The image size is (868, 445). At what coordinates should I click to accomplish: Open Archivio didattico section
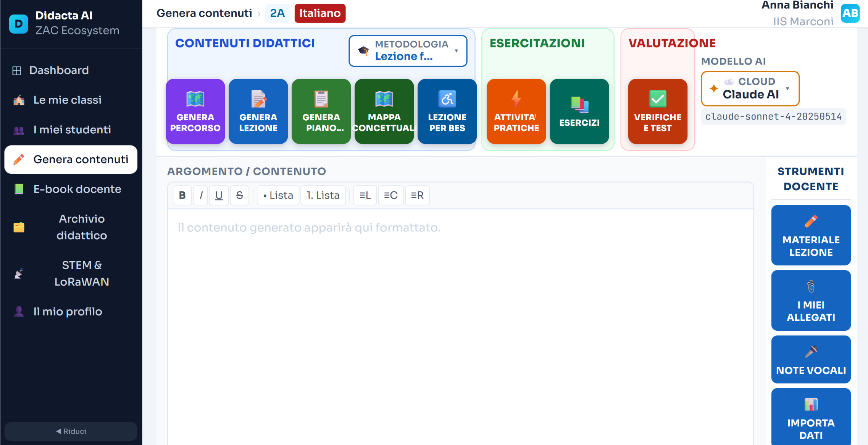pyautogui.click(x=71, y=227)
